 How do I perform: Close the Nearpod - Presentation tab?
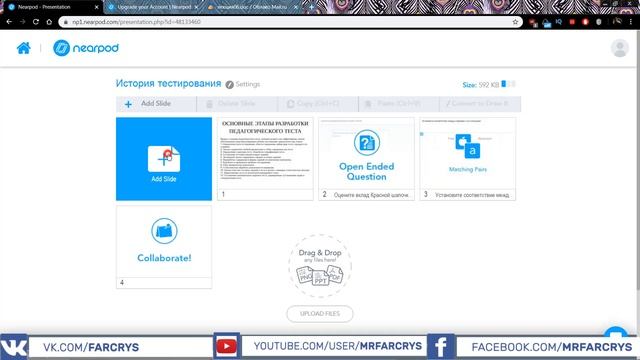(x=97, y=7)
